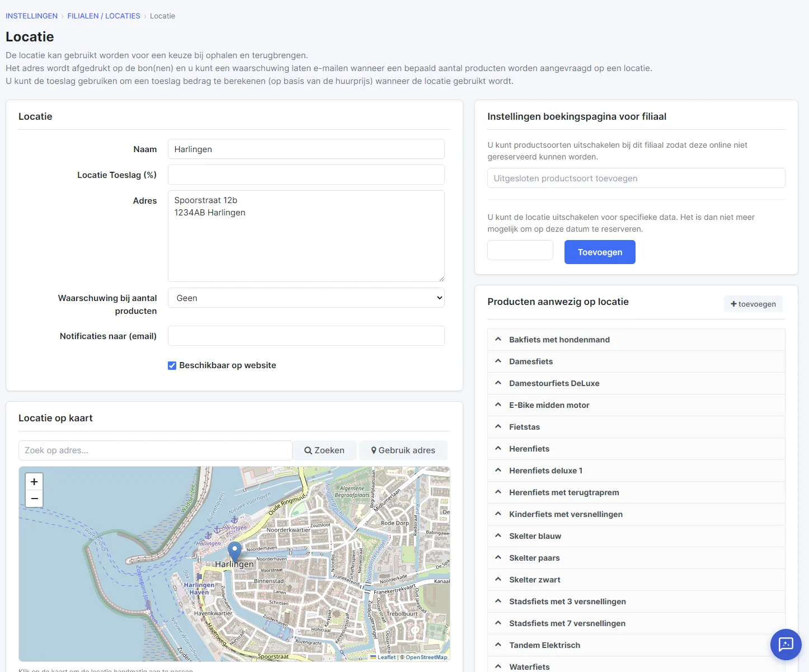The image size is (809, 672).
Task: Click the Zoeken map search button
Action: pyautogui.click(x=324, y=450)
